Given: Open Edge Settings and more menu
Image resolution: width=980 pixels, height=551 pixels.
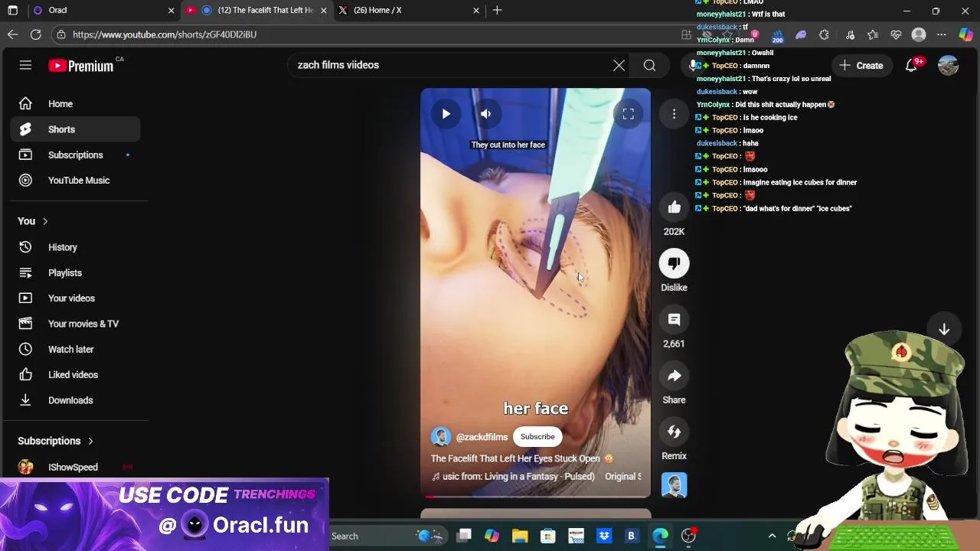Looking at the screenshot, I should click(942, 34).
